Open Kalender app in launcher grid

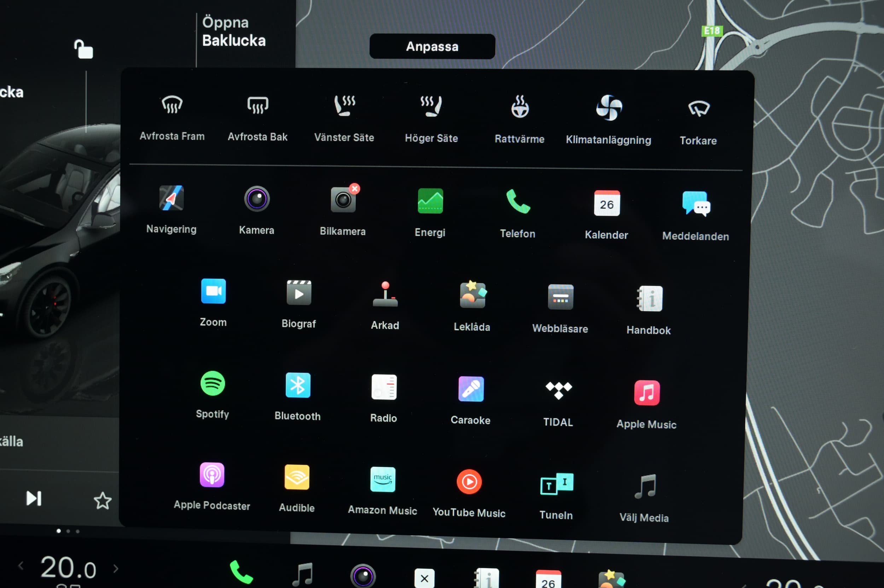(x=606, y=215)
